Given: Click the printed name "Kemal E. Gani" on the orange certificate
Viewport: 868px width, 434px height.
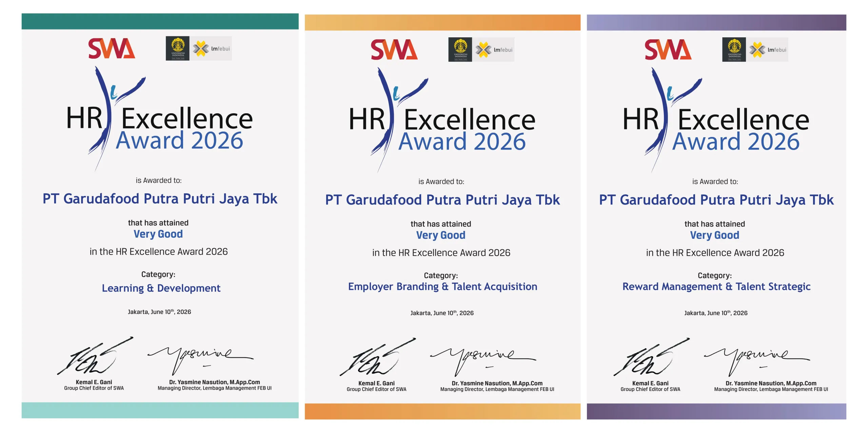Looking at the screenshot, I should [376, 383].
